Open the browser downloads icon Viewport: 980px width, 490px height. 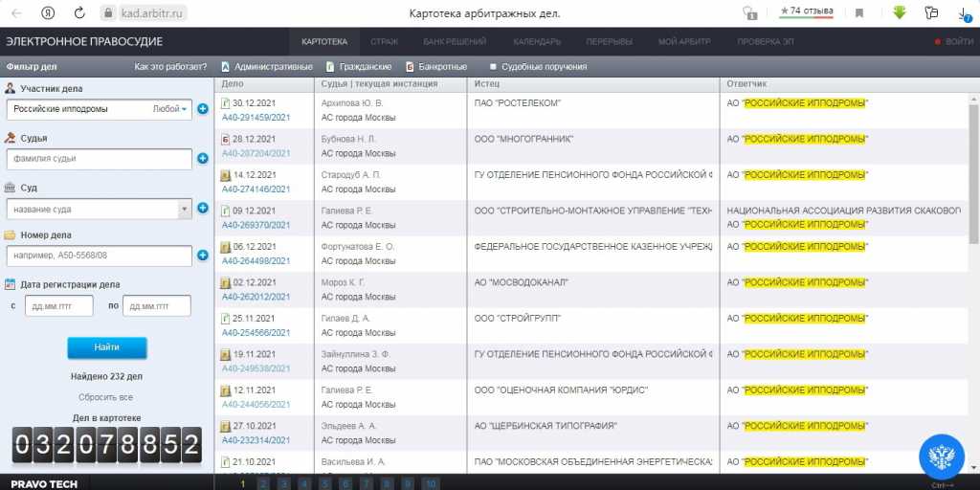965,13
